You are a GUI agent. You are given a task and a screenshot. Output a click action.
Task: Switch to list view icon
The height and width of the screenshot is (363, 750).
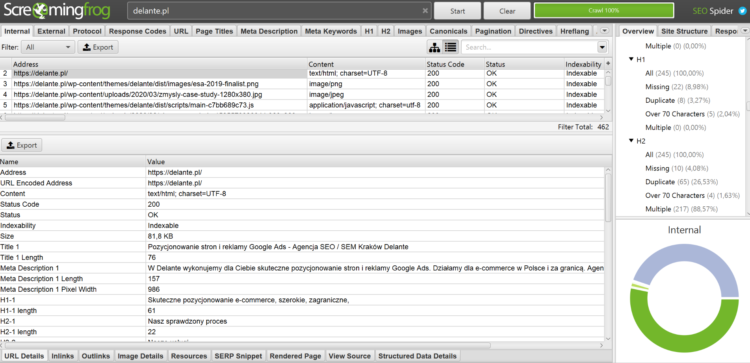pyautogui.click(x=450, y=47)
